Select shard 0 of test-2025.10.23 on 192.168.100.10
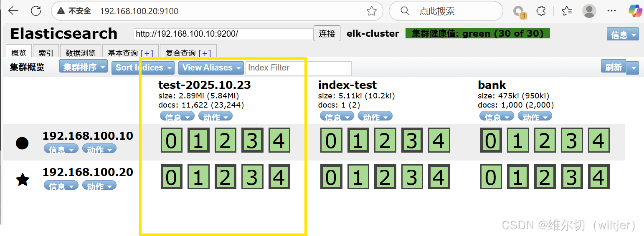Viewport: 644px width, 236px height. pos(171,141)
